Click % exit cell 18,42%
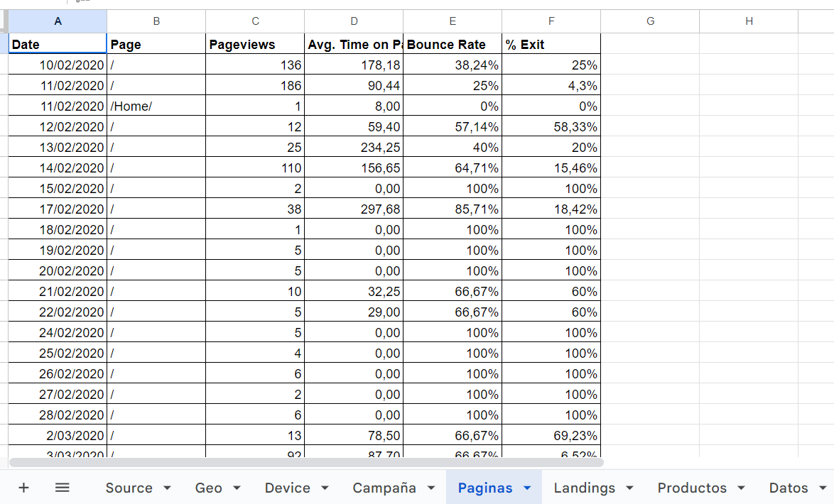 click(x=551, y=209)
